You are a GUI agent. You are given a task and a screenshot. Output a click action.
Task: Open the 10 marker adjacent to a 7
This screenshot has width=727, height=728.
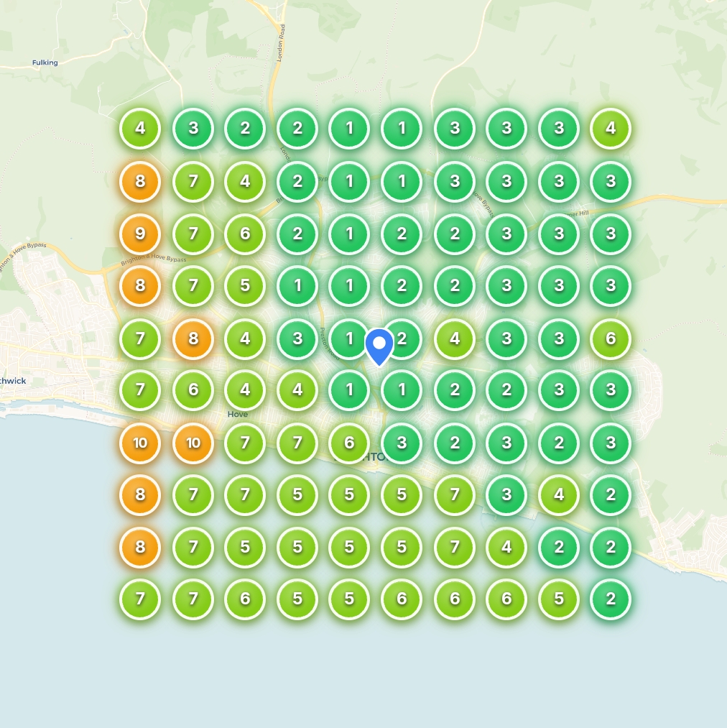point(193,443)
